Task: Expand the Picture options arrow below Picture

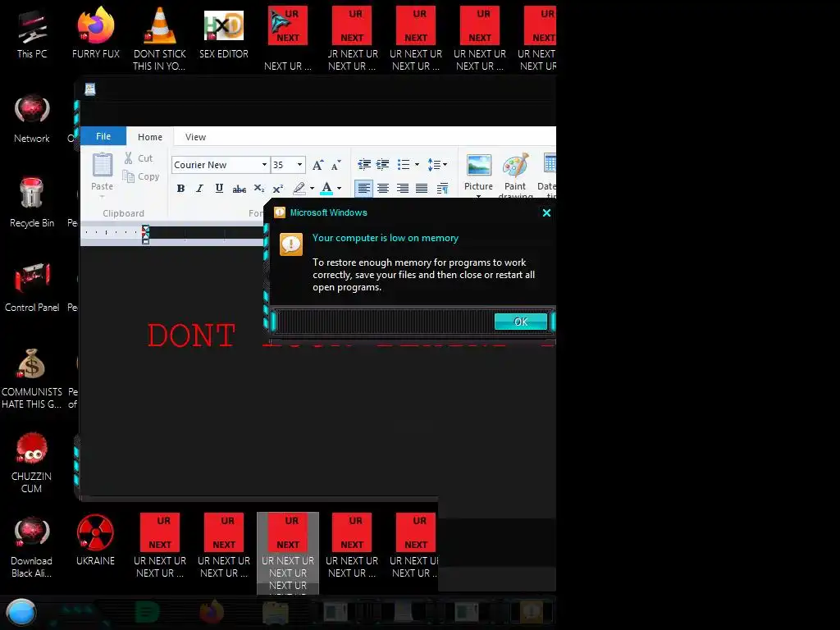Action: (478, 195)
